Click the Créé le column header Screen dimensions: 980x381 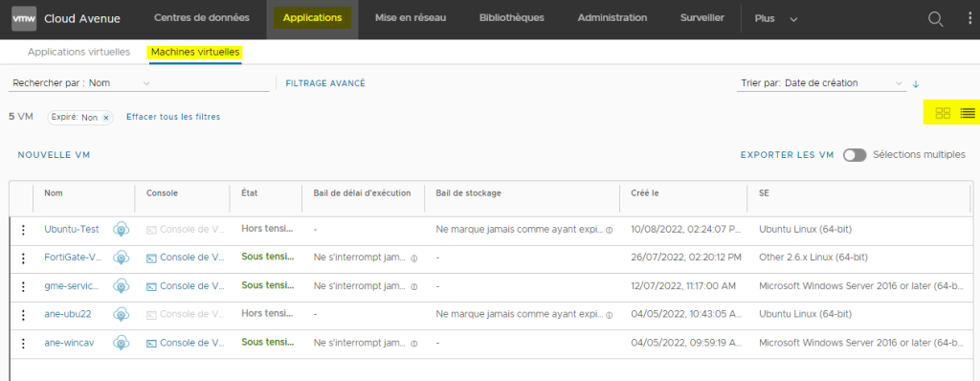point(645,192)
